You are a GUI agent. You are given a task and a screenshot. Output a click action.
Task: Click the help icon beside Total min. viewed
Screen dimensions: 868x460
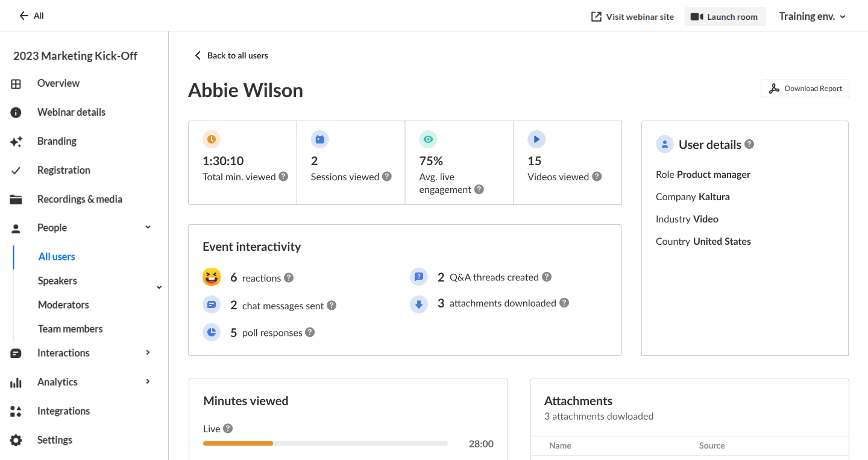[283, 177]
